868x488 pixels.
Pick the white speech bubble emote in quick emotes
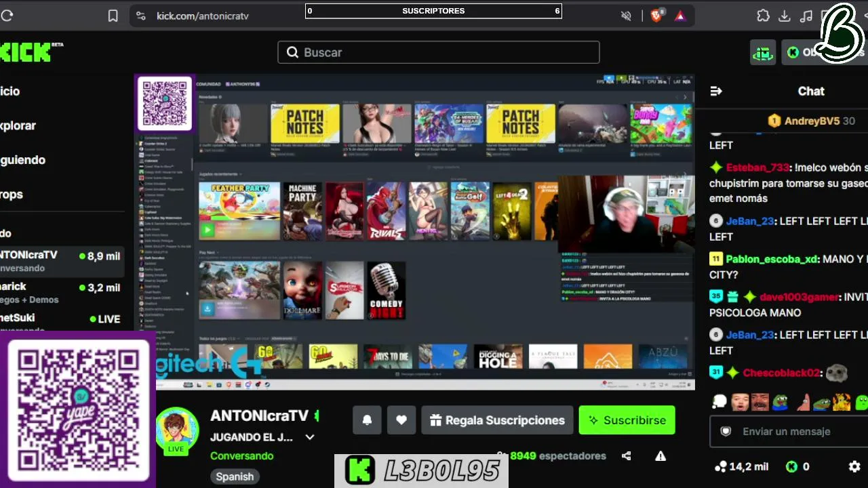(719, 402)
